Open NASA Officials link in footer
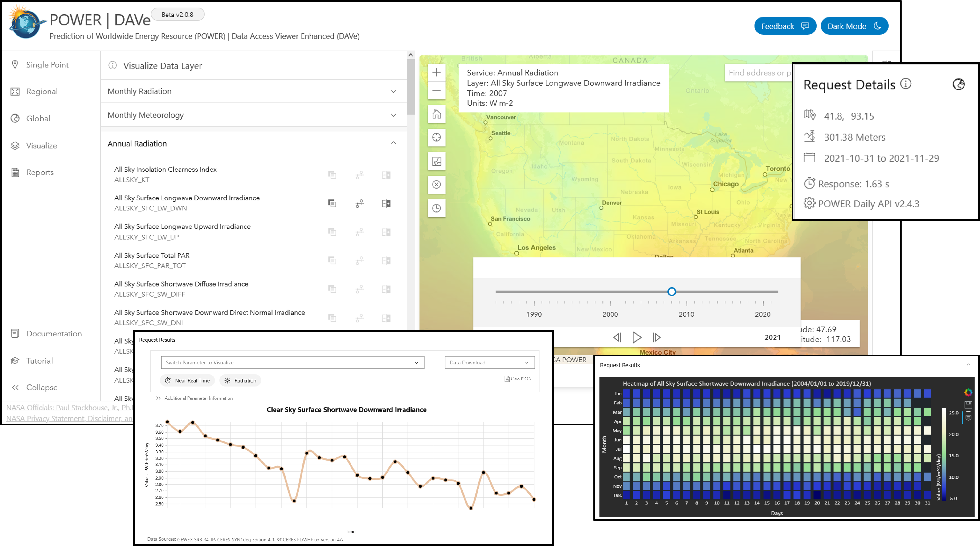This screenshot has height=546, width=980. pyautogui.click(x=69, y=408)
